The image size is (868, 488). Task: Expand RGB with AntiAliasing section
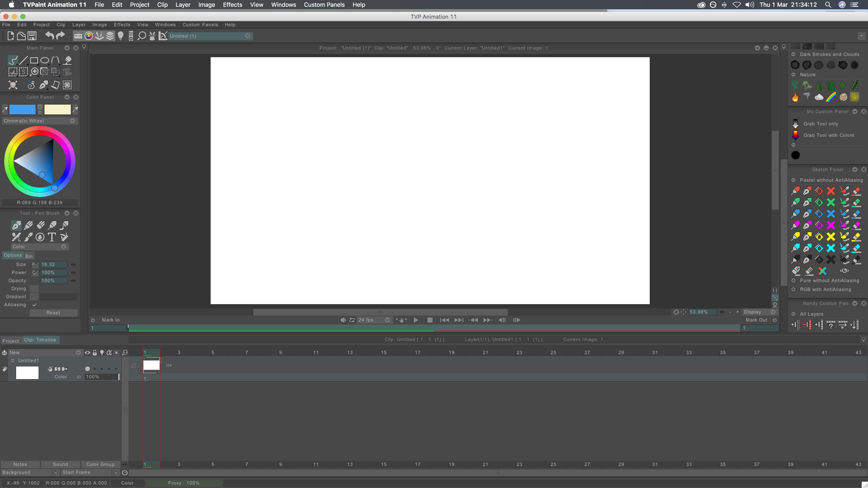coord(794,289)
